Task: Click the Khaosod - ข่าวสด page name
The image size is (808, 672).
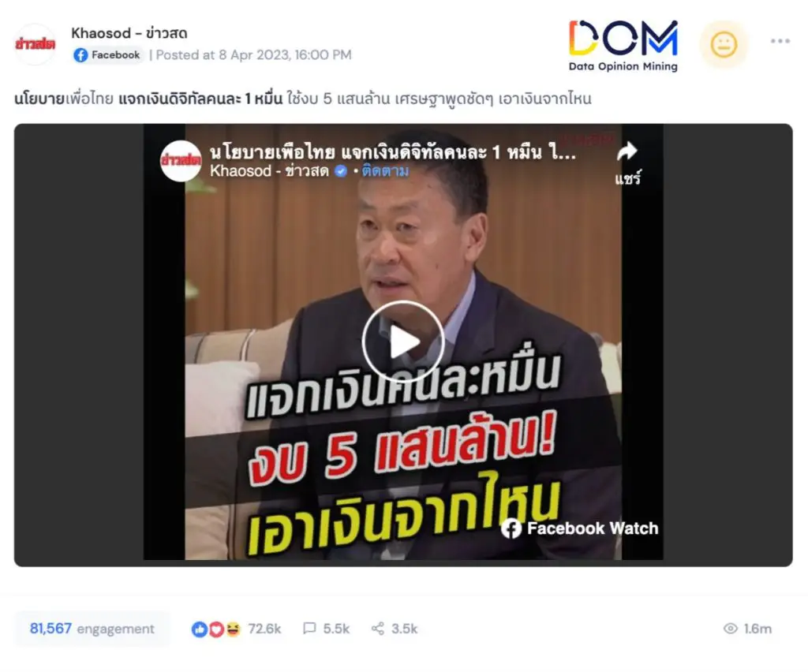Action: coord(129,33)
